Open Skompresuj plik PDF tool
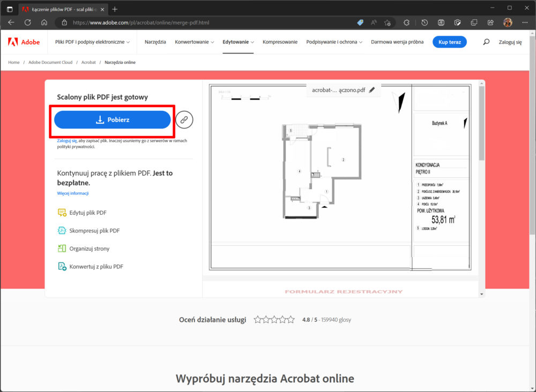The image size is (536, 392). 89,230
